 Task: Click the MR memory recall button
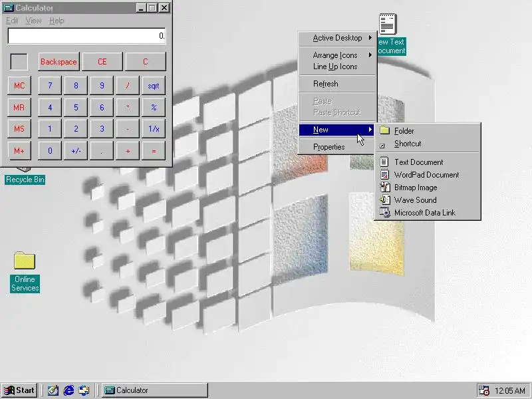(19, 108)
